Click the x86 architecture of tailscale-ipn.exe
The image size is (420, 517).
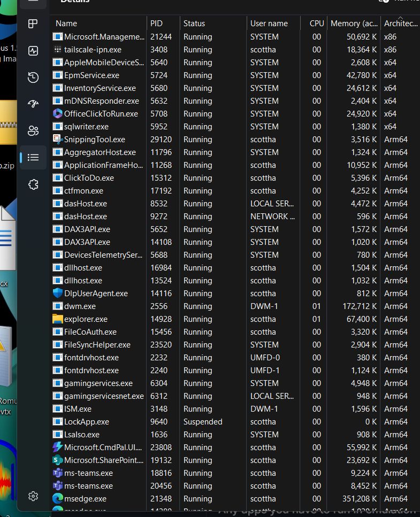coord(391,50)
